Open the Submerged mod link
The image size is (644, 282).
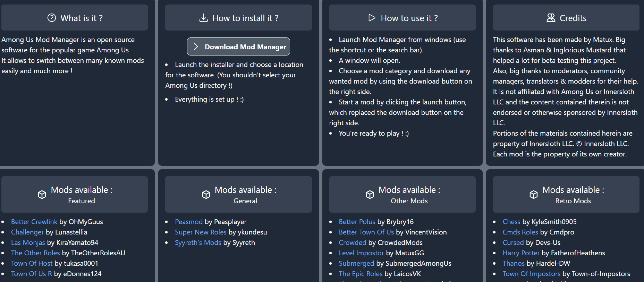[x=356, y=263]
